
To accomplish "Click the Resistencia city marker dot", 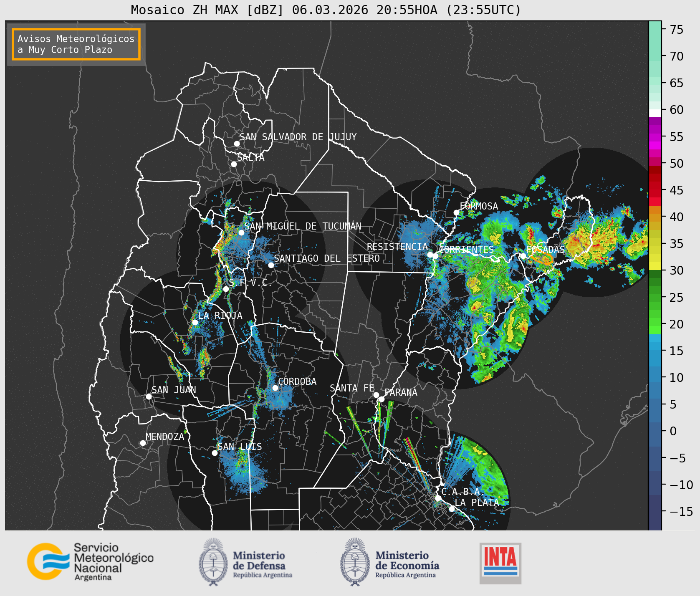I will pyautogui.click(x=430, y=255).
